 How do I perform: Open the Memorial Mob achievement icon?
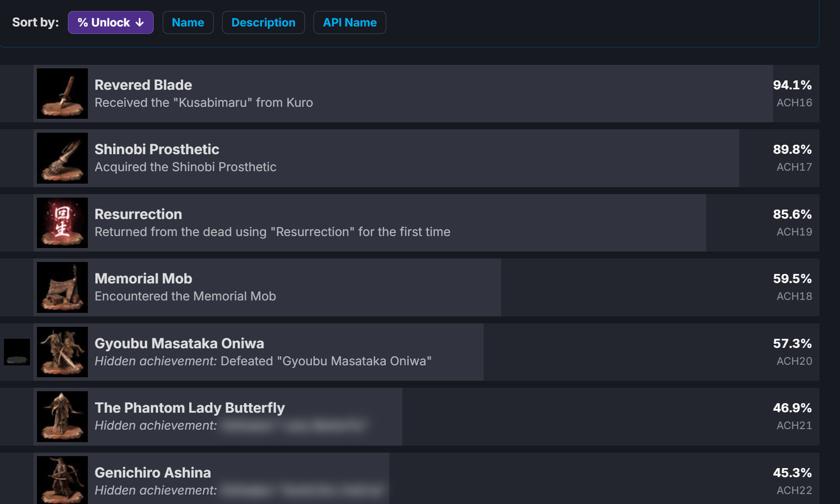(62, 287)
